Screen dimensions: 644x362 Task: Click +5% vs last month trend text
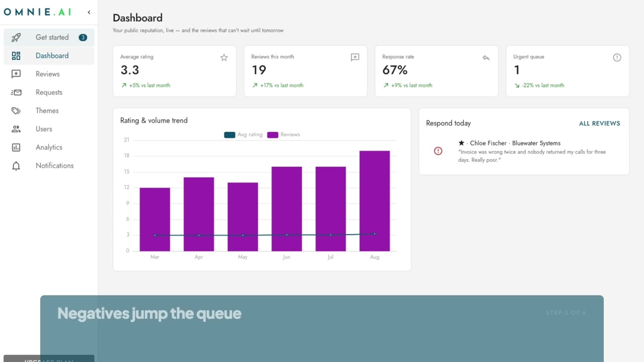(x=149, y=85)
